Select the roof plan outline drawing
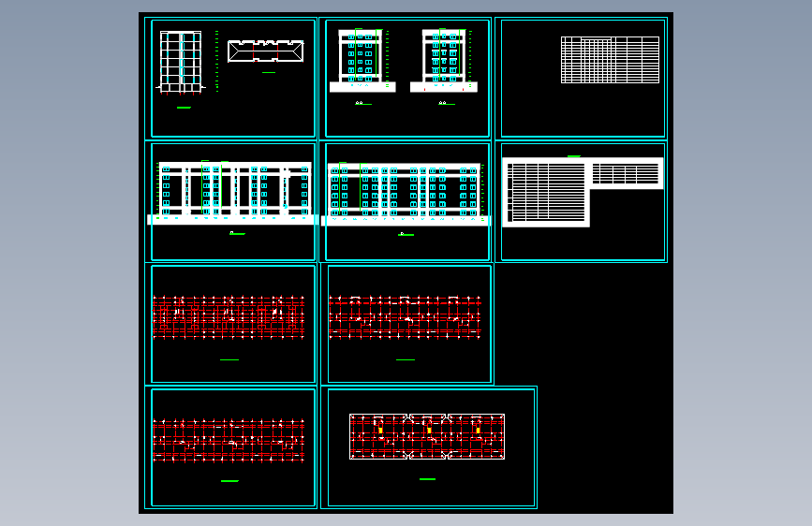The image size is (812, 526). (x=266, y=51)
